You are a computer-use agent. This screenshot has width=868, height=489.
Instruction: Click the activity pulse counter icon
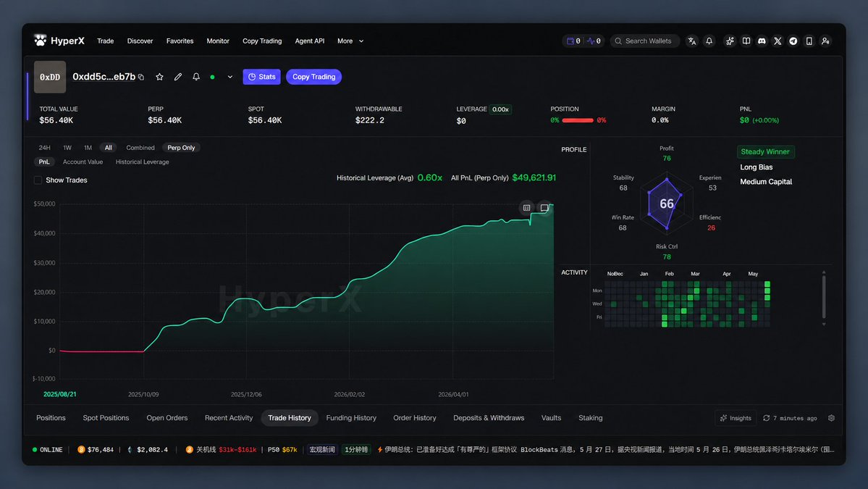[594, 41]
